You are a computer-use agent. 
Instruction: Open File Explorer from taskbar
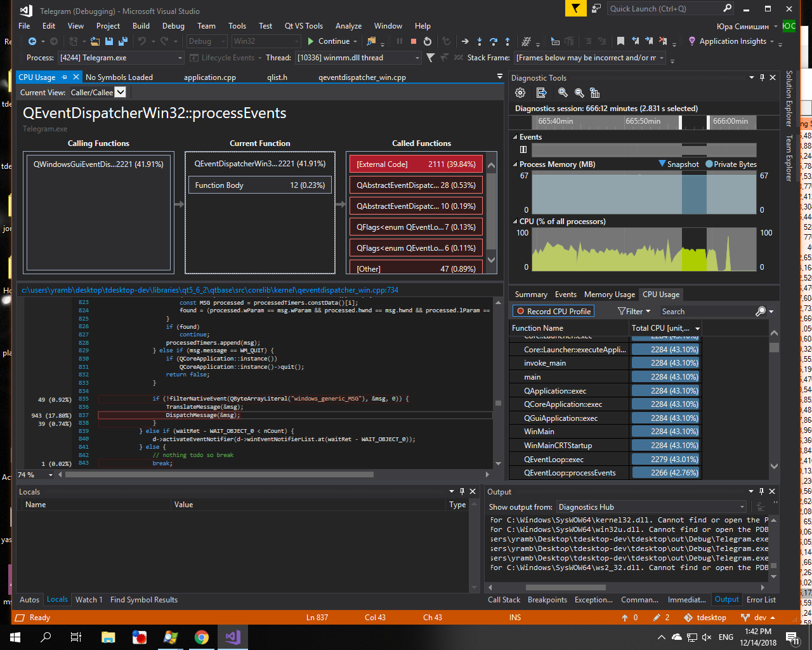tap(108, 637)
